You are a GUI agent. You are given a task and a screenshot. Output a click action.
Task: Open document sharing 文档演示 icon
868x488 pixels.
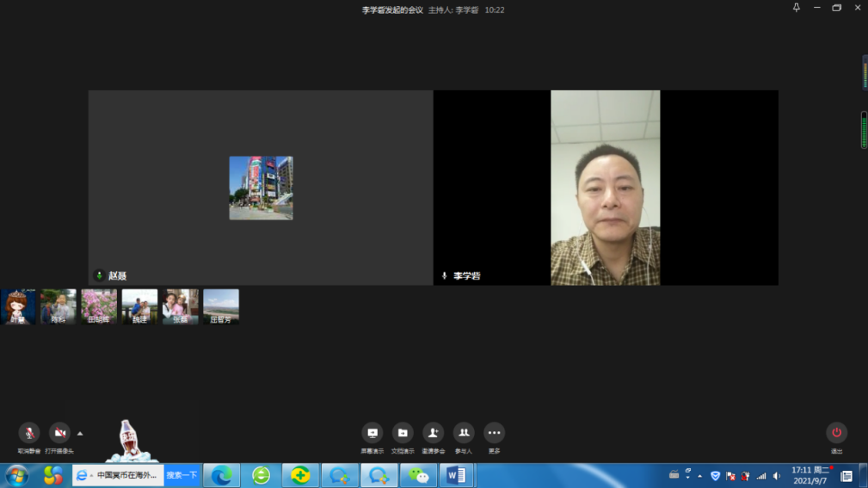pyautogui.click(x=403, y=433)
